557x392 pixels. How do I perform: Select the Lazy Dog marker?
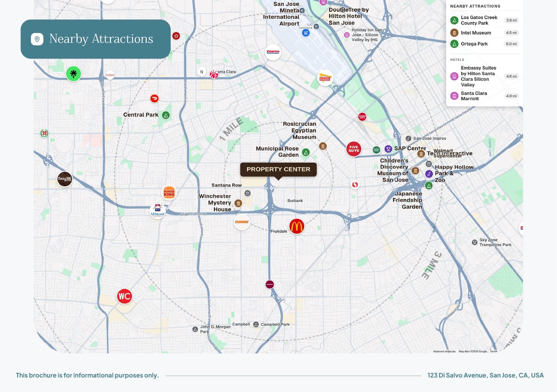coord(65,179)
